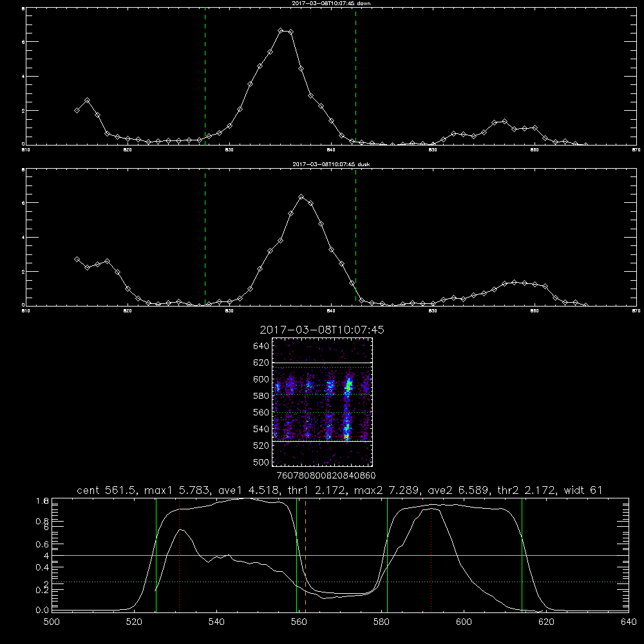This screenshot has width=644, height=644.
Task: Click the 560 label on spectrogram y-axis
Action: tap(261, 412)
